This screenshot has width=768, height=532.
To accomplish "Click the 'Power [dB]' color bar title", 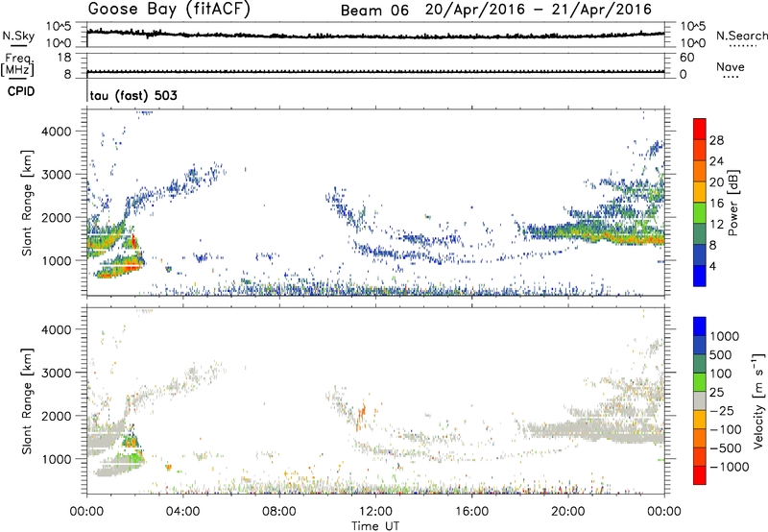I will 732,203.
